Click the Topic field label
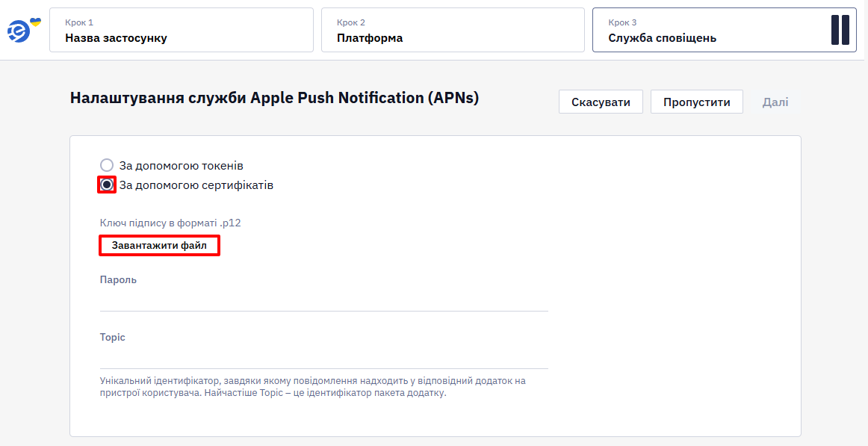The height and width of the screenshot is (446, 868). 112,337
